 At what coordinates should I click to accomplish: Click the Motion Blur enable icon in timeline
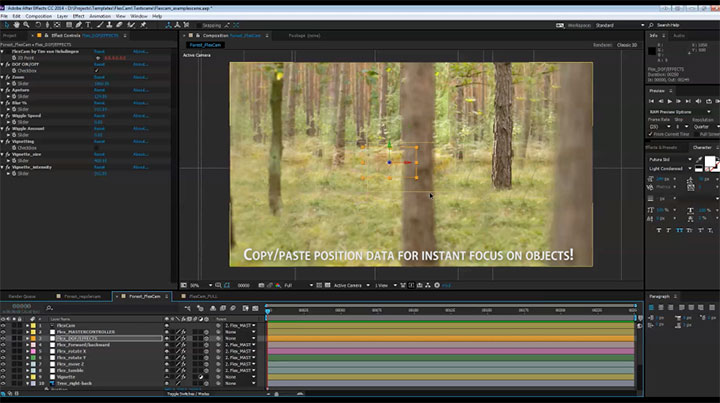click(233, 308)
